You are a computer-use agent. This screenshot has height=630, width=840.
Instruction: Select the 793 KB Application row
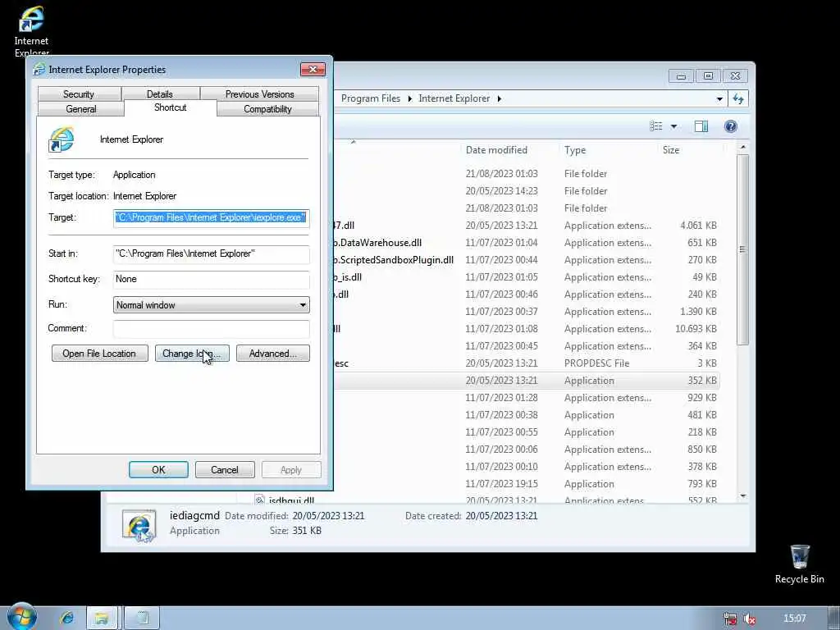click(x=526, y=484)
